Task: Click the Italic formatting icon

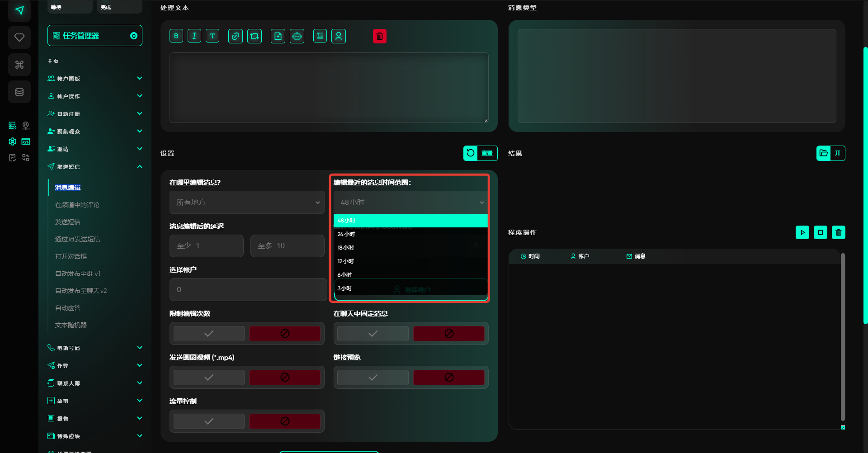Action: [x=194, y=36]
